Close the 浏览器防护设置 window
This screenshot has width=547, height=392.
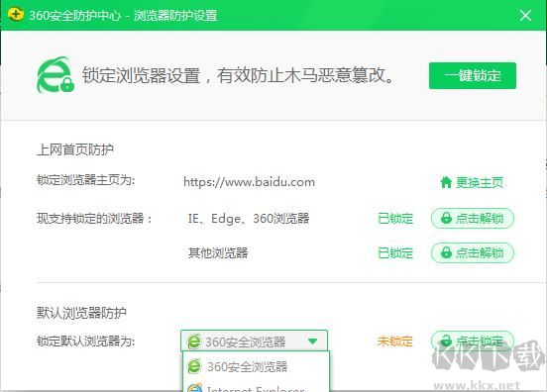tap(525, 15)
